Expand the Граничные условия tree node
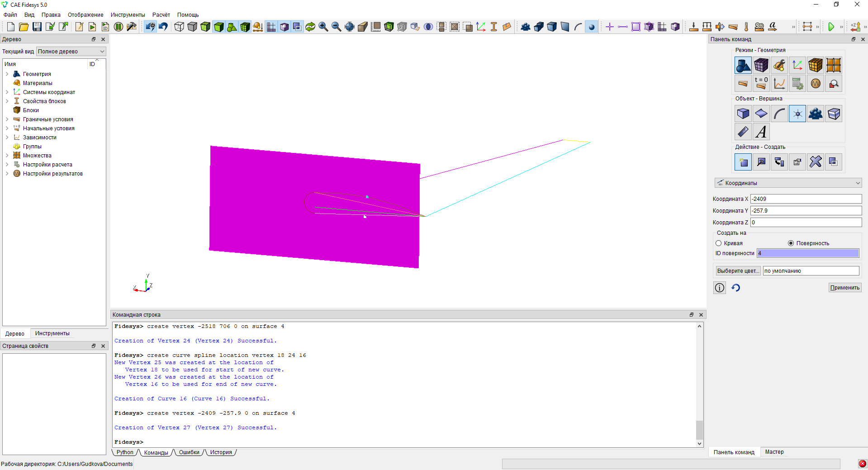Viewport: 868px width, 470px height. pos(7,119)
